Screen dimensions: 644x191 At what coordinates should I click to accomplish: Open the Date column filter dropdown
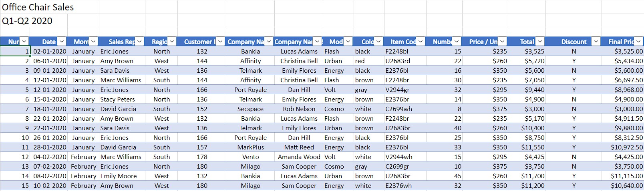(62, 42)
